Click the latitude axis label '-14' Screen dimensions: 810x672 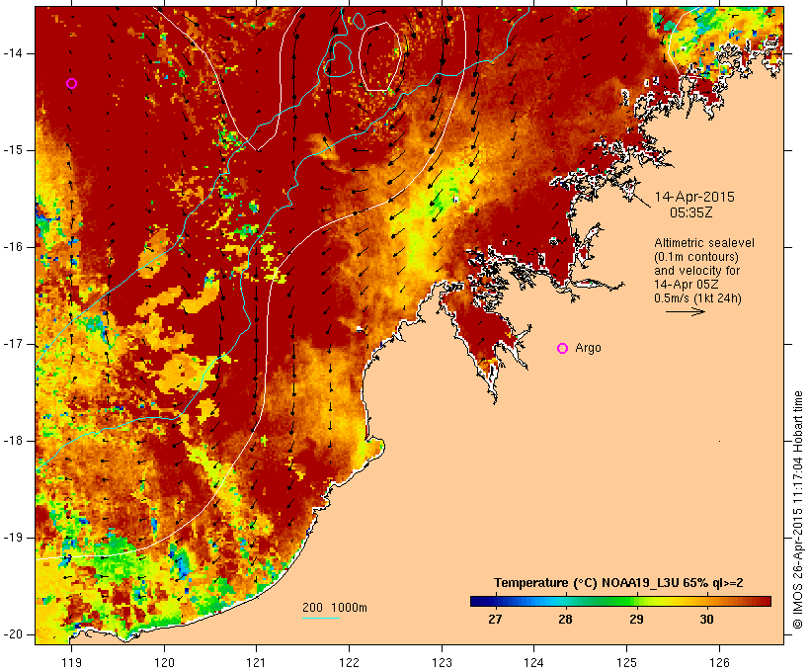(12, 53)
